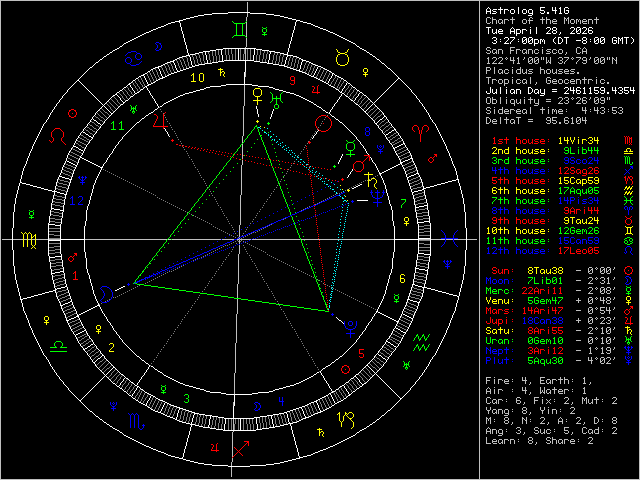The width and height of the screenshot is (640, 480).
Task: Select the red Aries sign glyph on outer ring
Action: [x=420, y=134]
